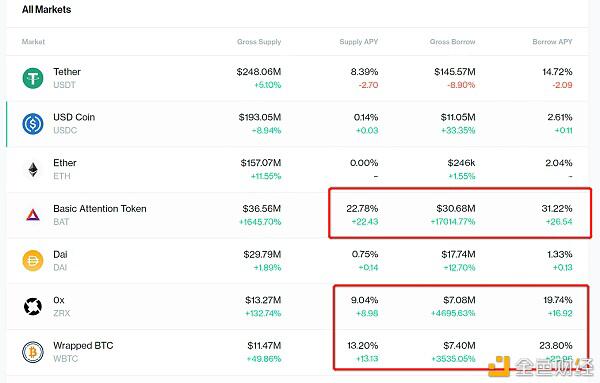Click USD Coin borrow APY 2.61%
600x383 pixels.
[x=560, y=117]
